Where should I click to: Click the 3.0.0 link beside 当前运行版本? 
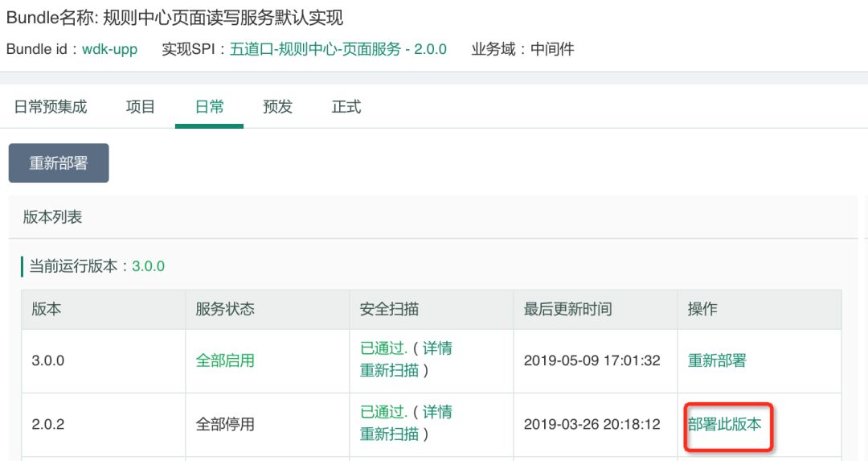[x=149, y=266]
